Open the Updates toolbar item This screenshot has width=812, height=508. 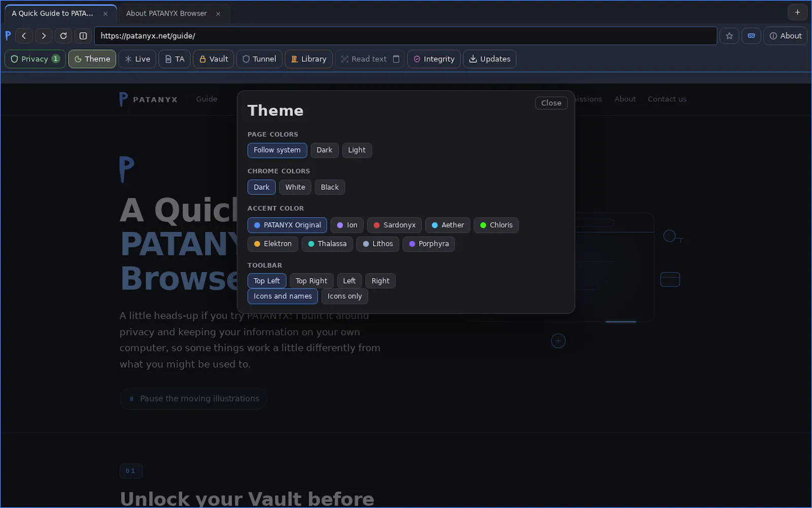pos(490,59)
